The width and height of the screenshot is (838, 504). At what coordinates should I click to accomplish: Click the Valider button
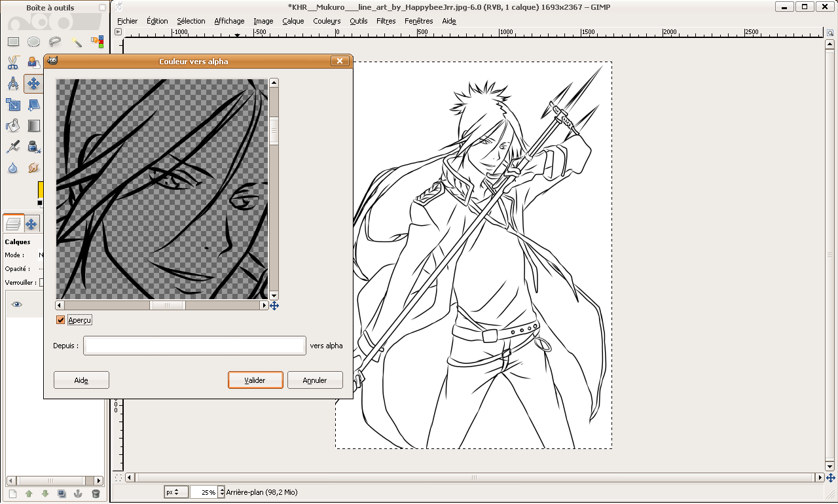255,380
